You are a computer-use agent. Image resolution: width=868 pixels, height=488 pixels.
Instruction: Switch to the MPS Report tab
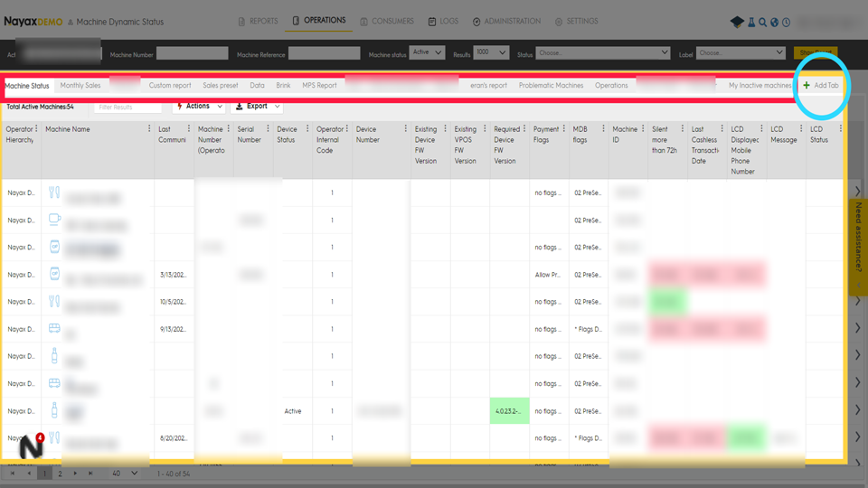pyautogui.click(x=319, y=85)
